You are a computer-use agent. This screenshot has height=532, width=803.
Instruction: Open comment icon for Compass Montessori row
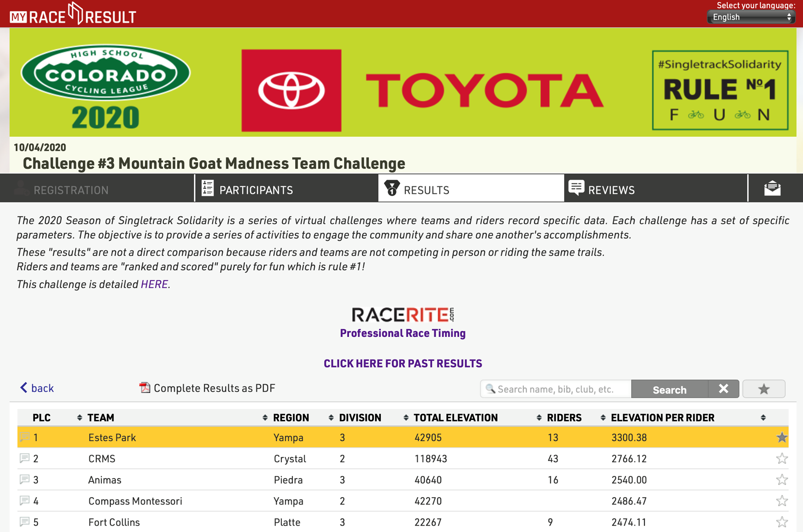tap(25, 500)
